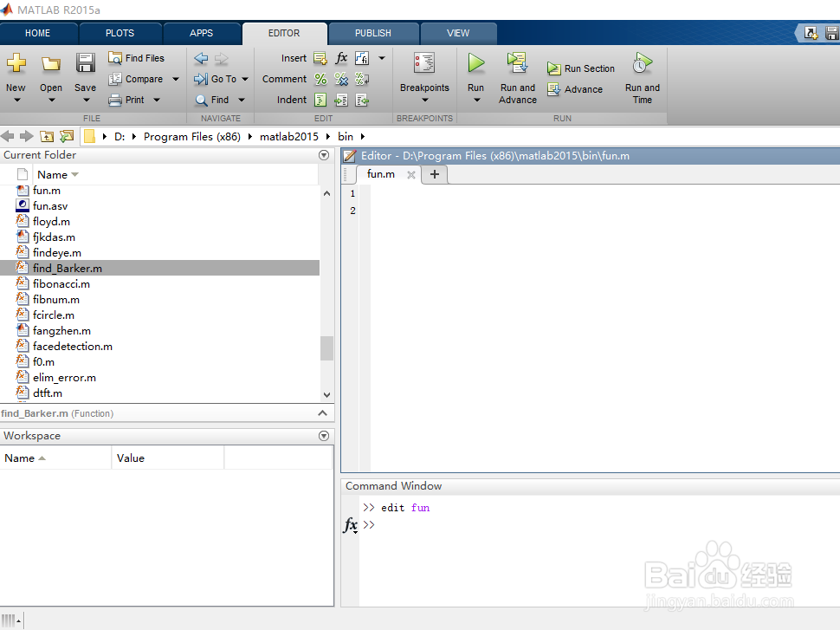Open the New dropdown arrow
The width and height of the screenshot is (840, 630).
[x=16, y=100]
